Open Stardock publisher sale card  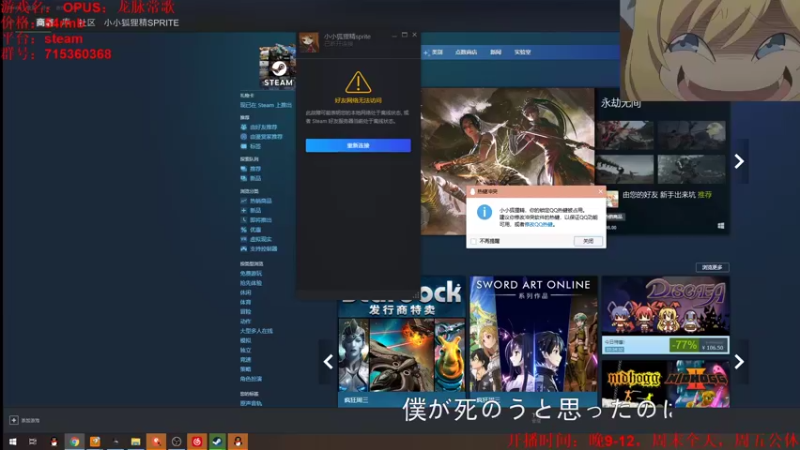402,341
